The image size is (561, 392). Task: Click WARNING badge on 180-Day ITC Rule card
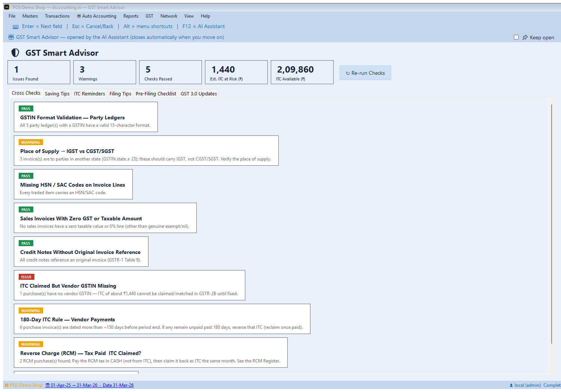tap(31, 311)
